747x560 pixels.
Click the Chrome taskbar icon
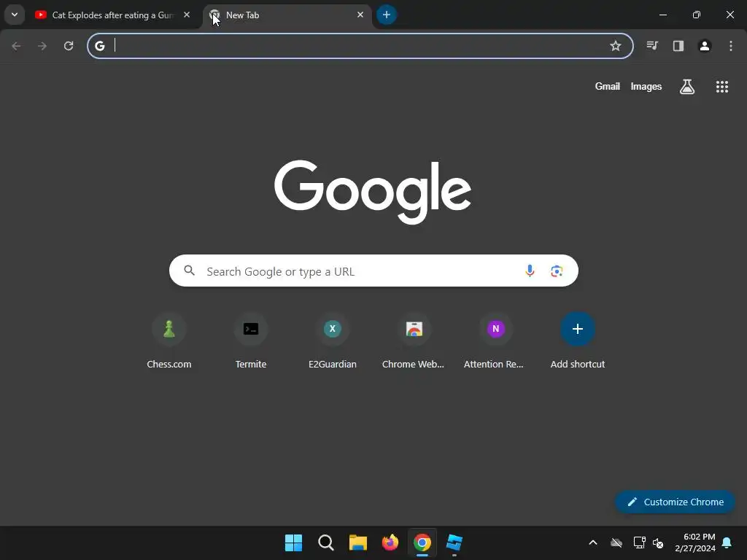(422, 542)
